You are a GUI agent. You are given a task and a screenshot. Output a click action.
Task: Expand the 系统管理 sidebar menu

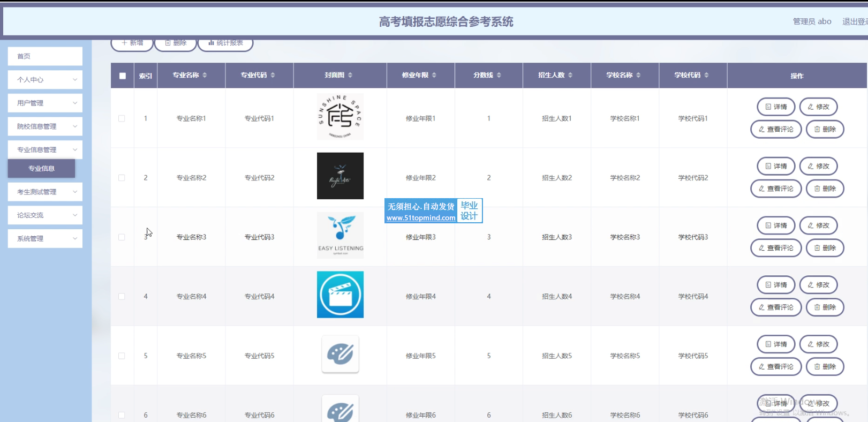click(45, 239)
